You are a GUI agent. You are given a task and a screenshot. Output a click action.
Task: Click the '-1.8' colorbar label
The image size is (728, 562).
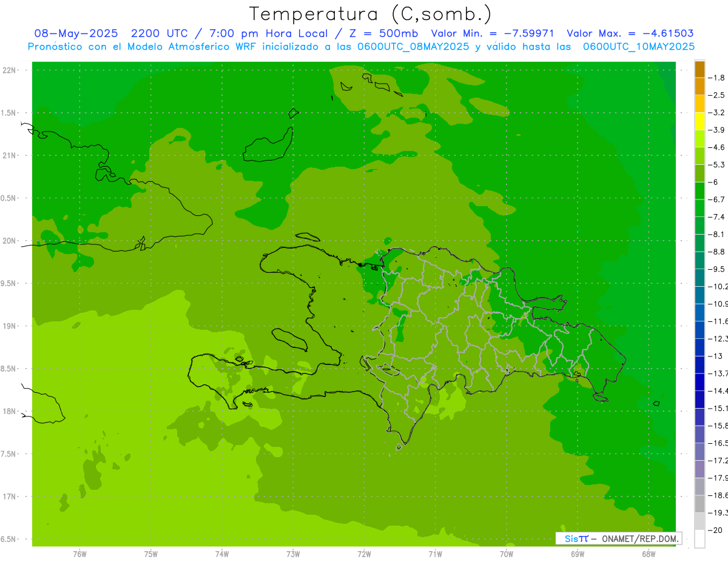(716, 78)
